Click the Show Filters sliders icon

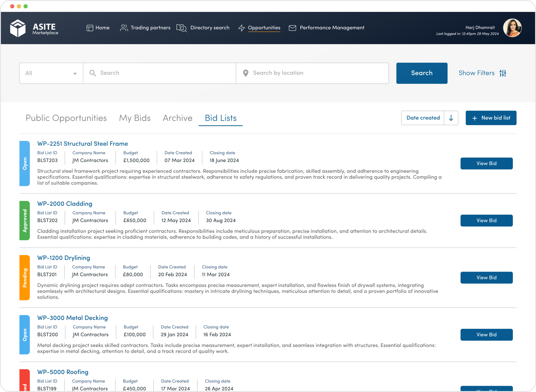(503, 73)
